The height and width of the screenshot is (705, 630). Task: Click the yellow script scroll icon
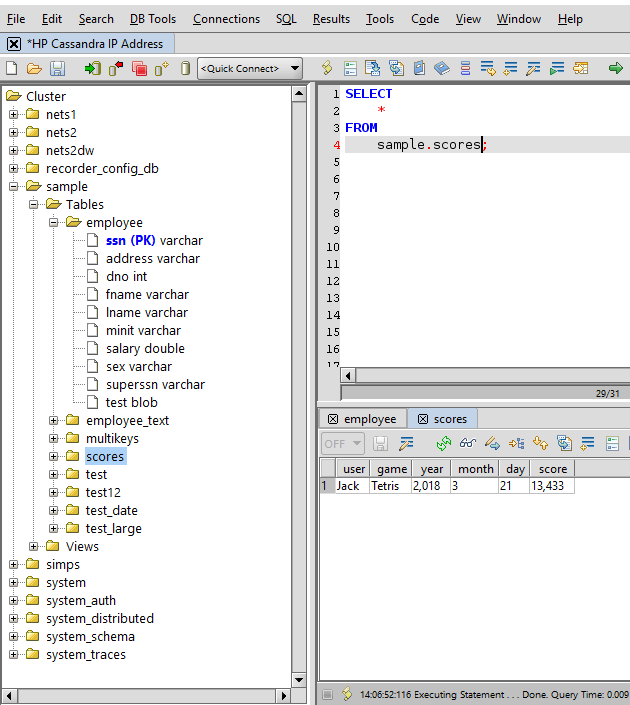[x=327, y=68]
